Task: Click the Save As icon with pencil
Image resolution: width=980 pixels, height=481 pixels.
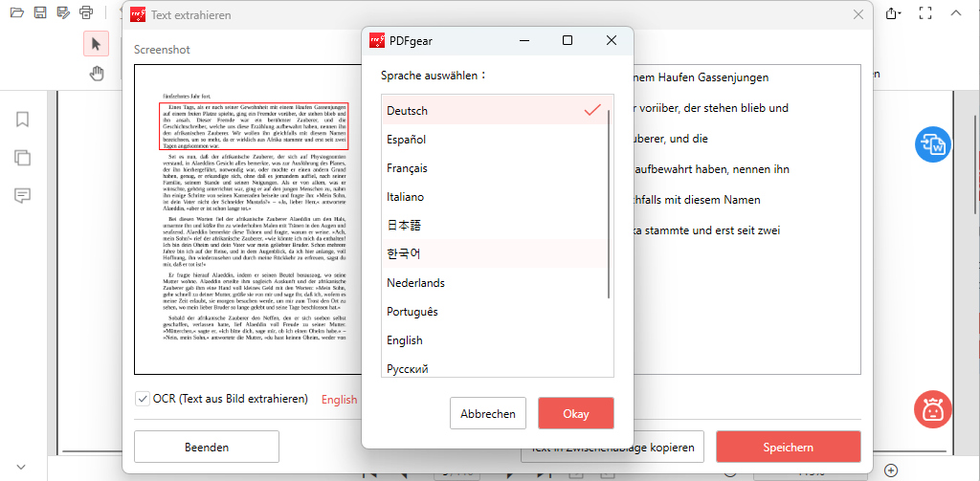Action: [x=63, y=12]
